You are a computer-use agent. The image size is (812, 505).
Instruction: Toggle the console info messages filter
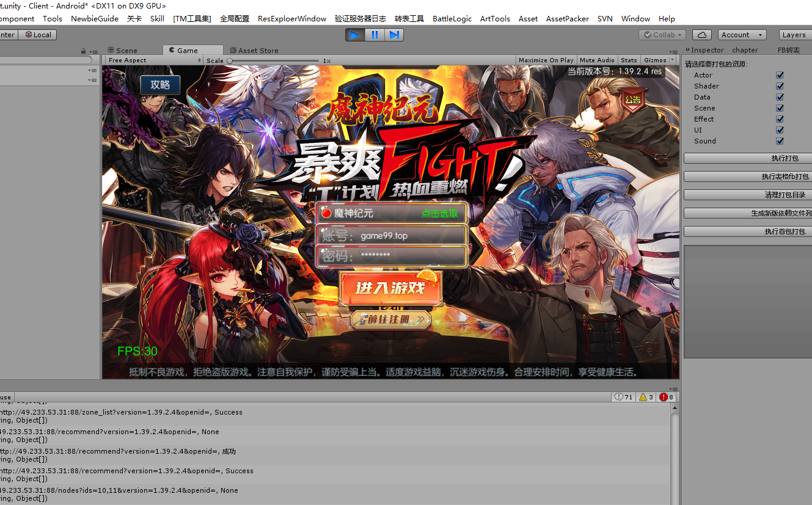[624, 397]
